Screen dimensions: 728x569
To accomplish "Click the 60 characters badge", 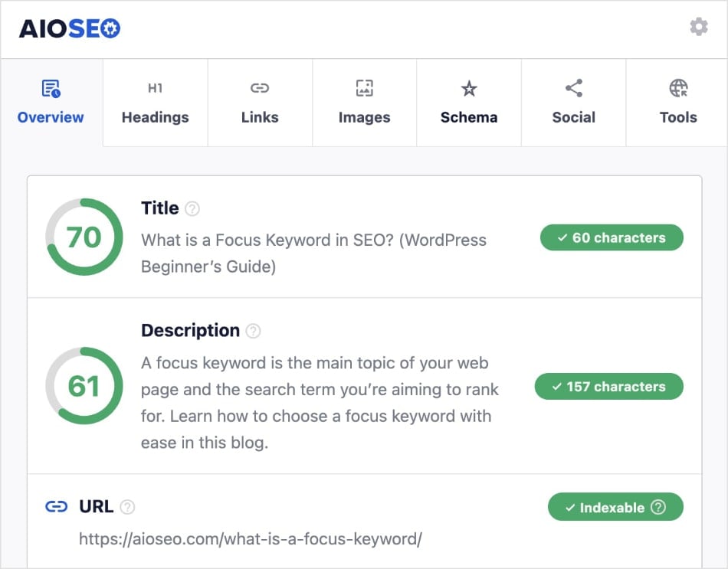I will [x=612, y=237].
